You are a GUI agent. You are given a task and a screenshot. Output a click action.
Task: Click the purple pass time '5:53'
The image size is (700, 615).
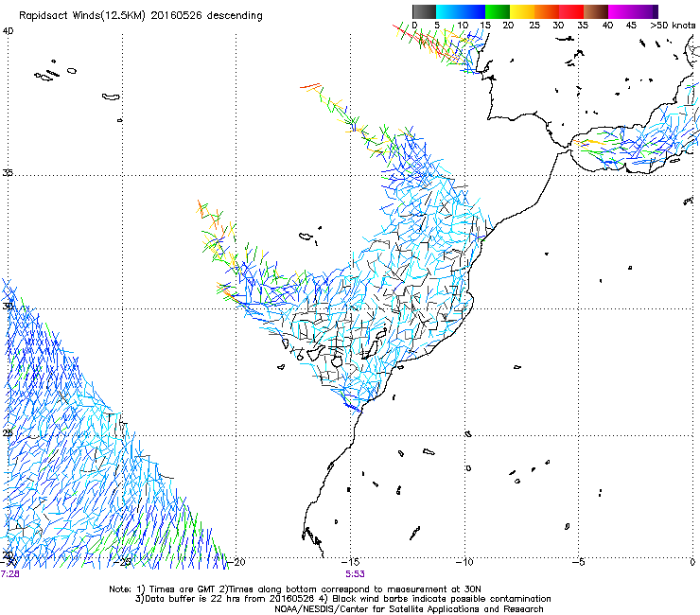pos(355,574)
